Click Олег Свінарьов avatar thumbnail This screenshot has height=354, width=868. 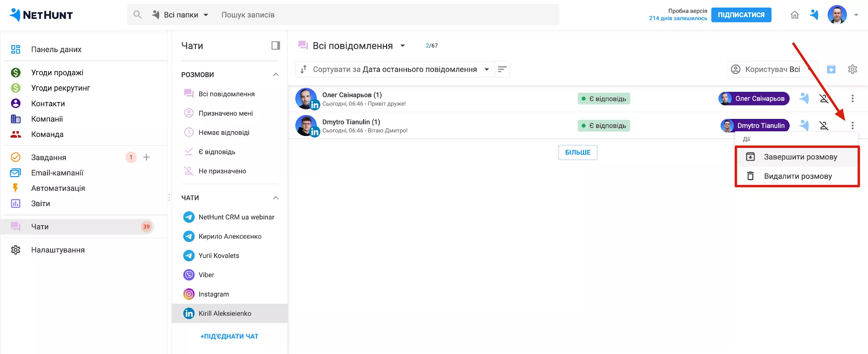click(x=306, y=99)
